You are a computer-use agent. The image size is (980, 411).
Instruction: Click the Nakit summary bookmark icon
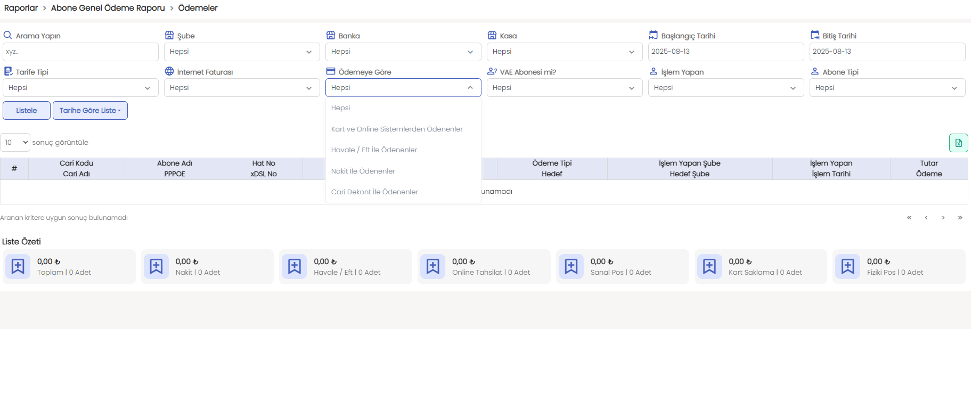point(156,266)
